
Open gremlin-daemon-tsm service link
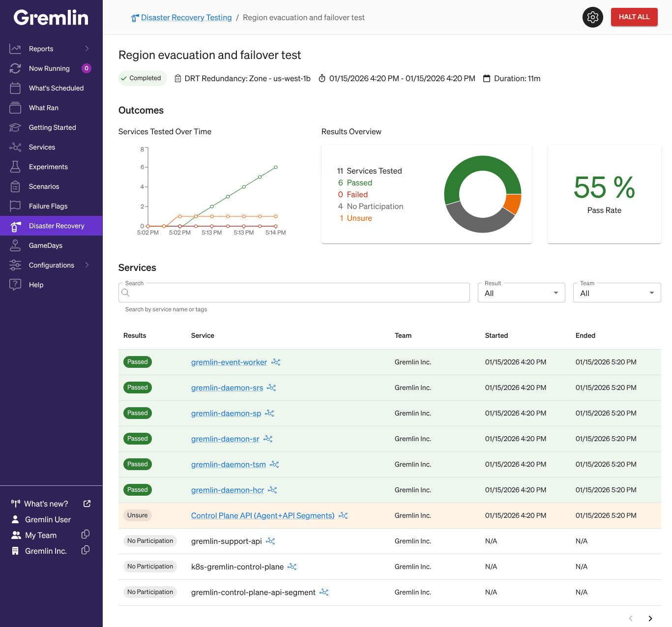point(229,464)
